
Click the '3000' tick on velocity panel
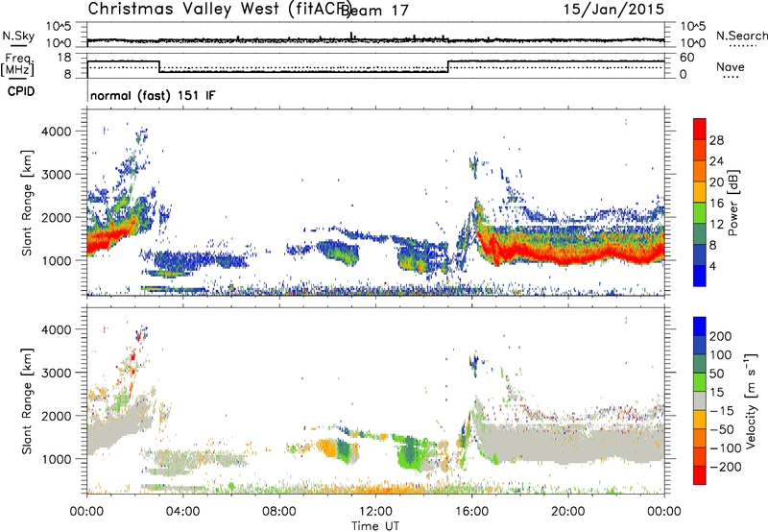tap(56, 373)
